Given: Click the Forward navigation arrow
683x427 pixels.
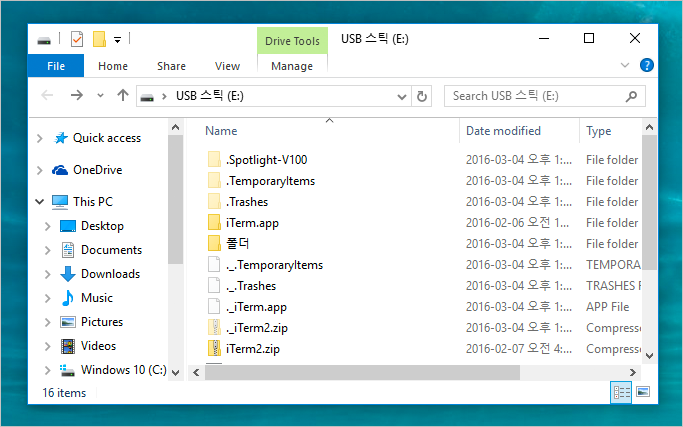Looking at the screenshot, I should pyautogui.click(x=77, y=95).
